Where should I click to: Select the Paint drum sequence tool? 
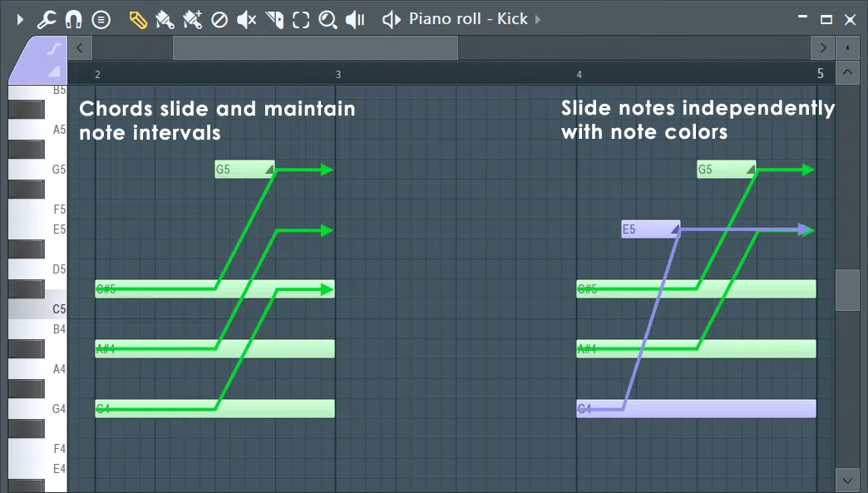[x=192, y=20]
